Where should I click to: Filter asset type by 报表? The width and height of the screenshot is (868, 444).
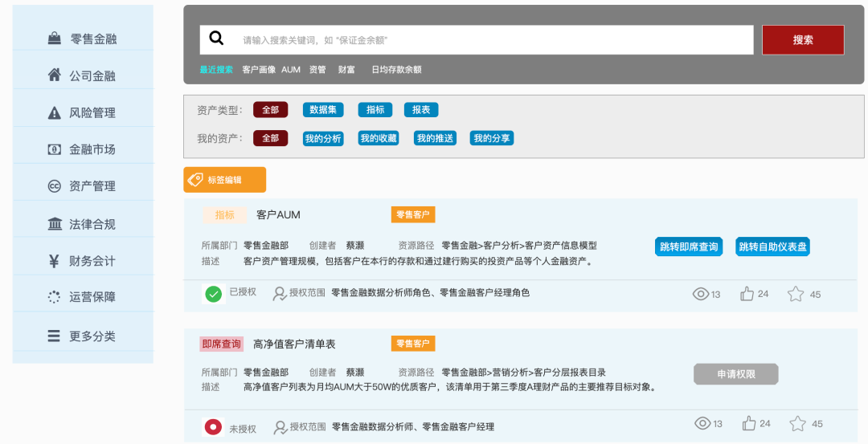tap(421, 110)
